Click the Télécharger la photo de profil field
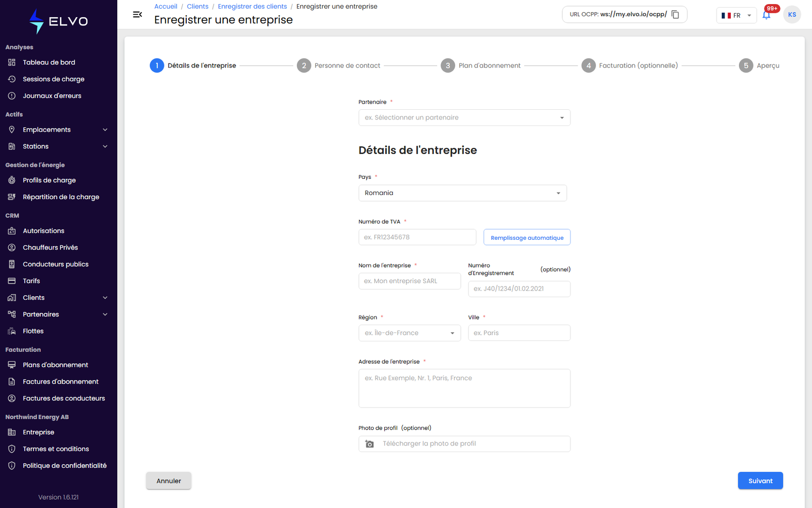 [464, 444]
